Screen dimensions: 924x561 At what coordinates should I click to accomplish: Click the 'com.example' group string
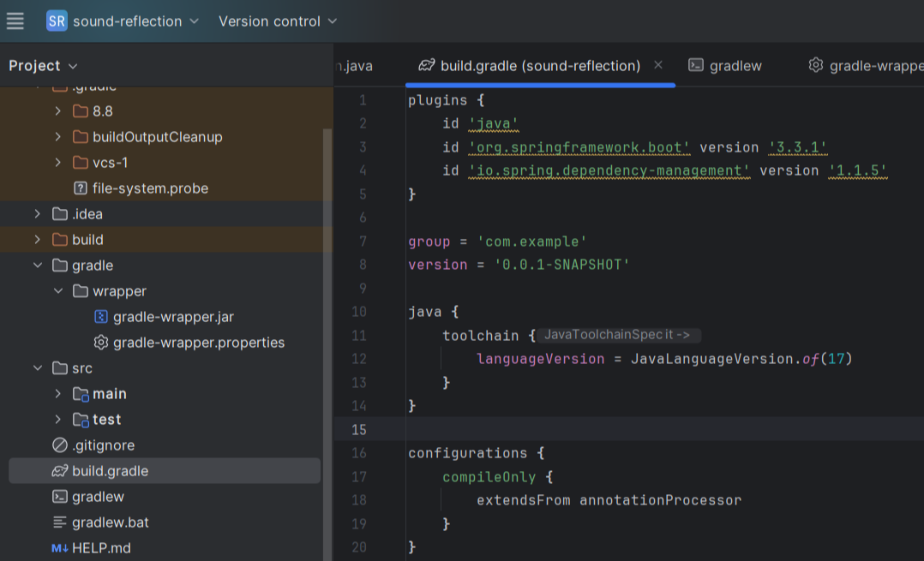[x=532, y=242]
